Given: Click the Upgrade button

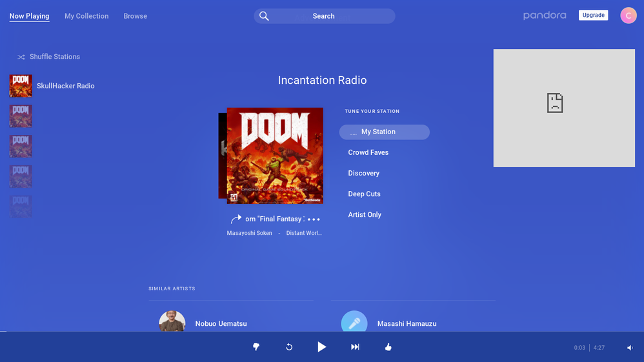Looking at the screenshot, I should 593,15.
